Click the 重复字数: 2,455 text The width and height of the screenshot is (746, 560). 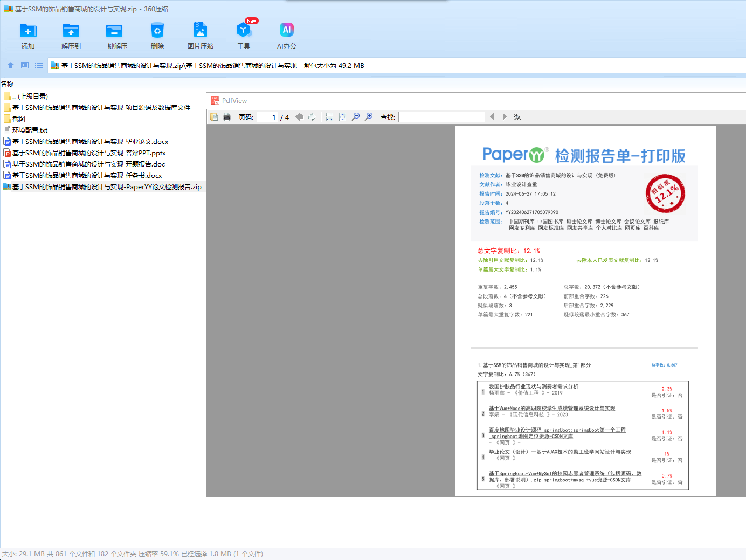point(498,287)
